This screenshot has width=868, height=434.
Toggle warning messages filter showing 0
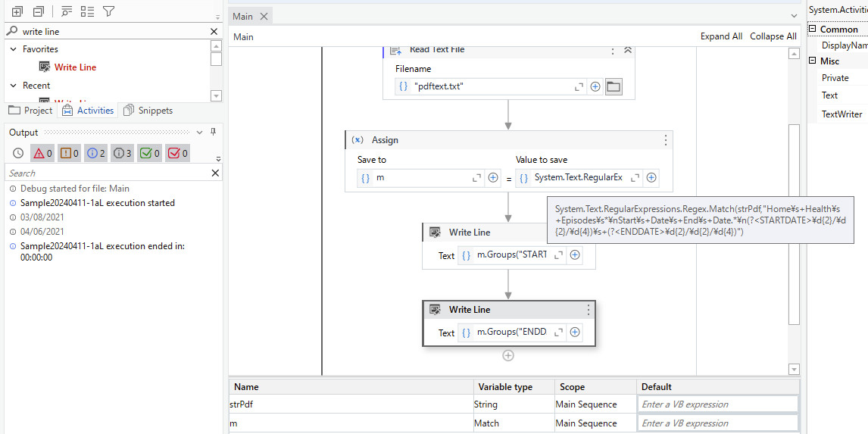pos(69,153)
